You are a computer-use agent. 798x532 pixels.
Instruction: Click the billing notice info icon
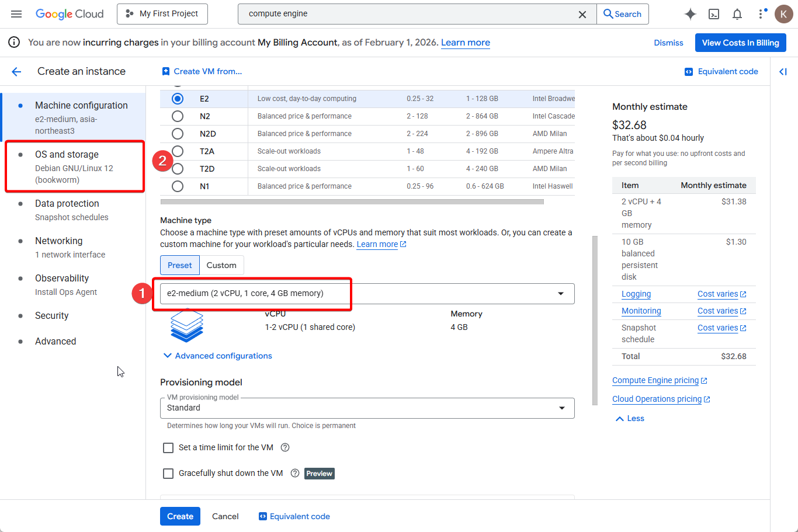pos(14,43)
